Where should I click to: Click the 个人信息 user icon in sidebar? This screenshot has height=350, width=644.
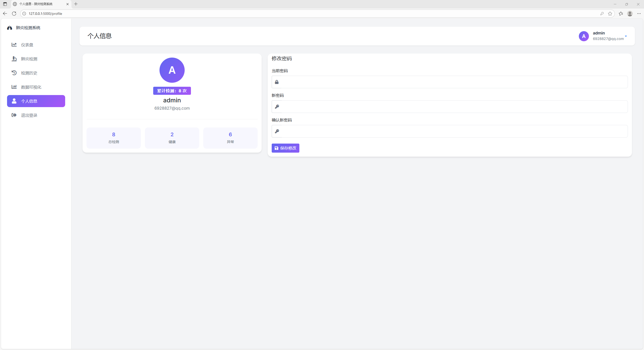point(14,101)
